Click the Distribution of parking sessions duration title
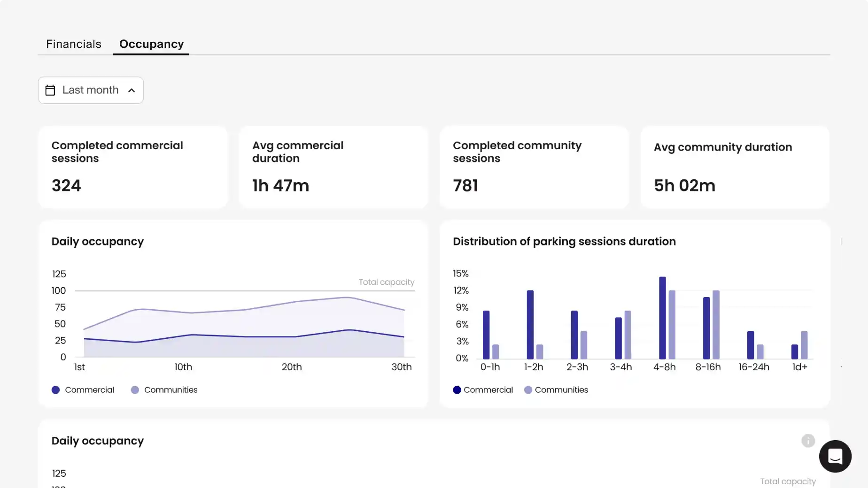 pyautogui.click(x=564, y=242)
